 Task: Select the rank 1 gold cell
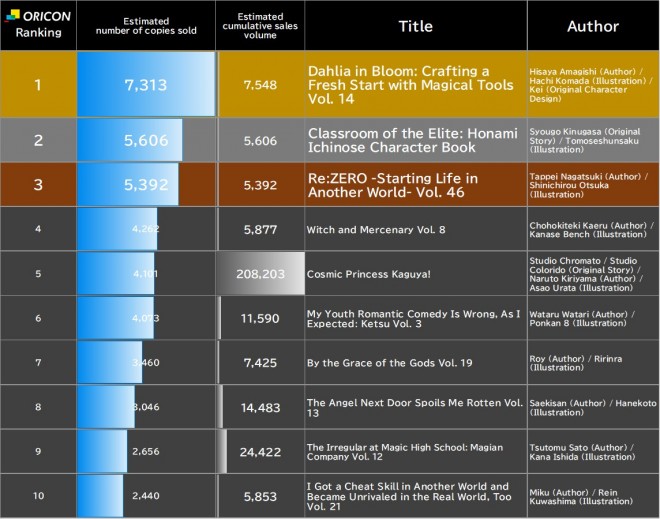[38, 84]
